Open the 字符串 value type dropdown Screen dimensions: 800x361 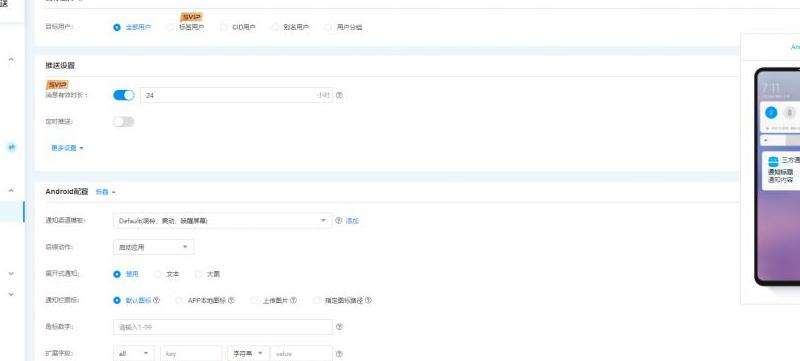tap(248, 353)
